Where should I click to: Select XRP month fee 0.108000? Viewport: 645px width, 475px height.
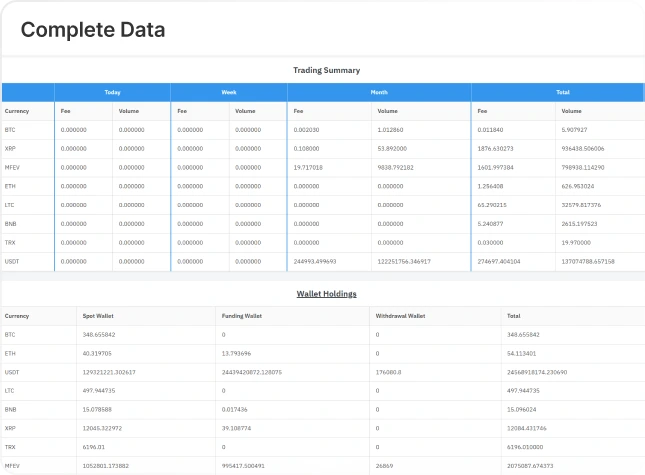306,148
